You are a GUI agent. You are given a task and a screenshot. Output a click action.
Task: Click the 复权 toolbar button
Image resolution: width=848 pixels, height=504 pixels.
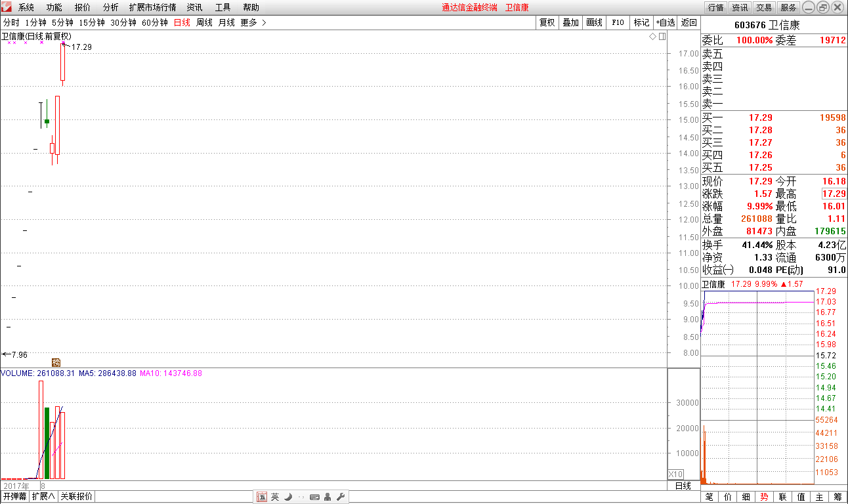pyautogui.click(x=547, y=22)
